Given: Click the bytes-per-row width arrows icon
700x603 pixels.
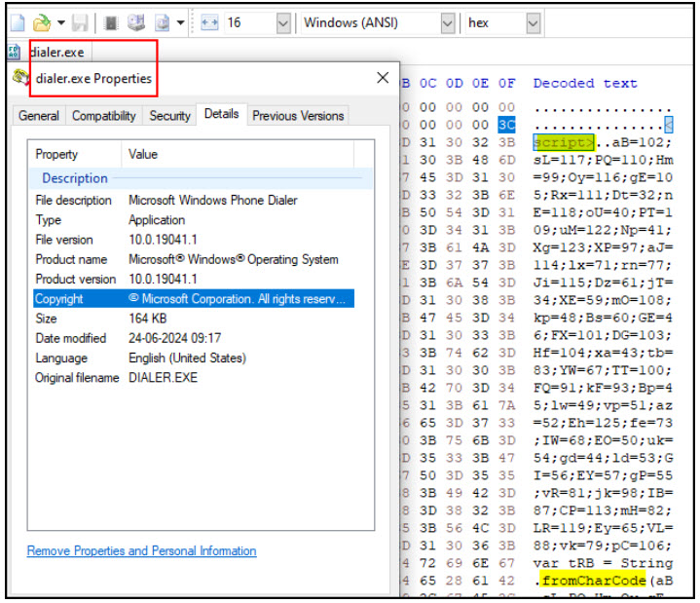Looking at the screenshot, I should [209, 22].
